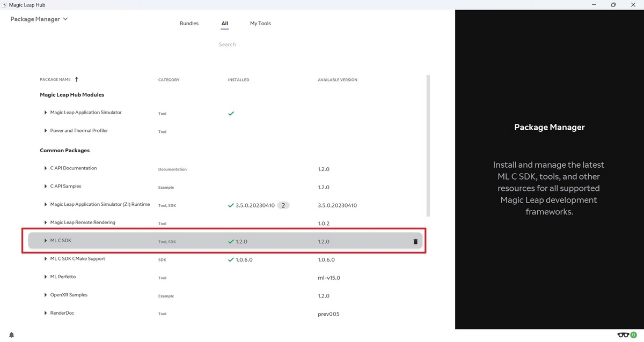Expand C API Samples row
The width and height of the screenshot is (644, 342).
[46, 187]
